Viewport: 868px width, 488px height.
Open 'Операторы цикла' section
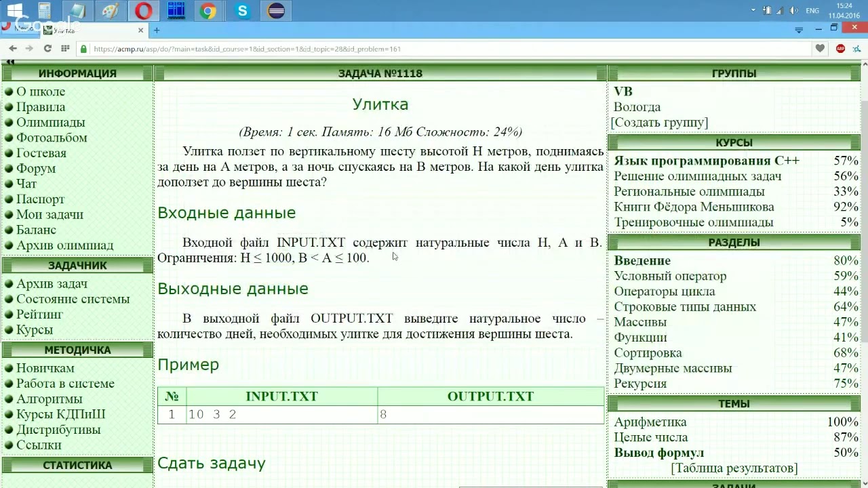[665, 291]
